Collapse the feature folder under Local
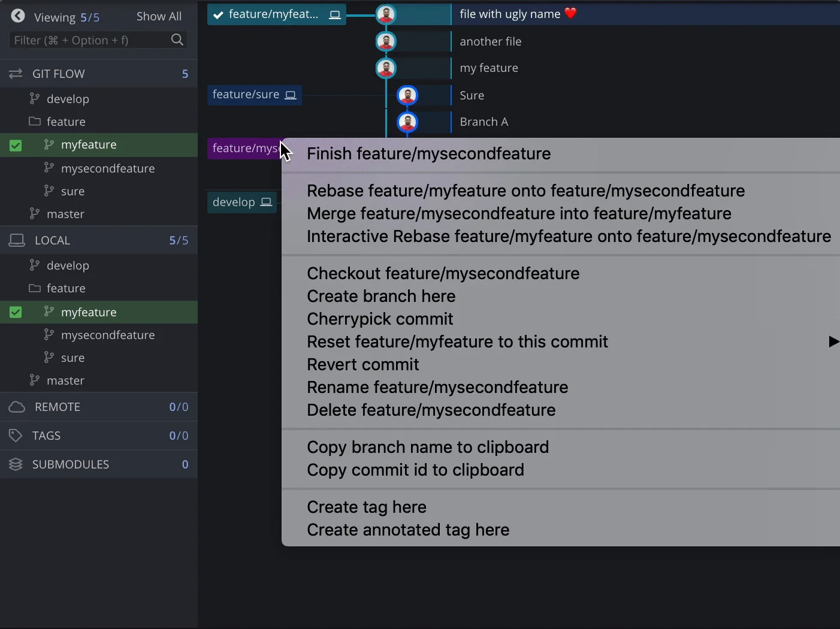Viewport: 840px width, 629px height. coord(35,288)
